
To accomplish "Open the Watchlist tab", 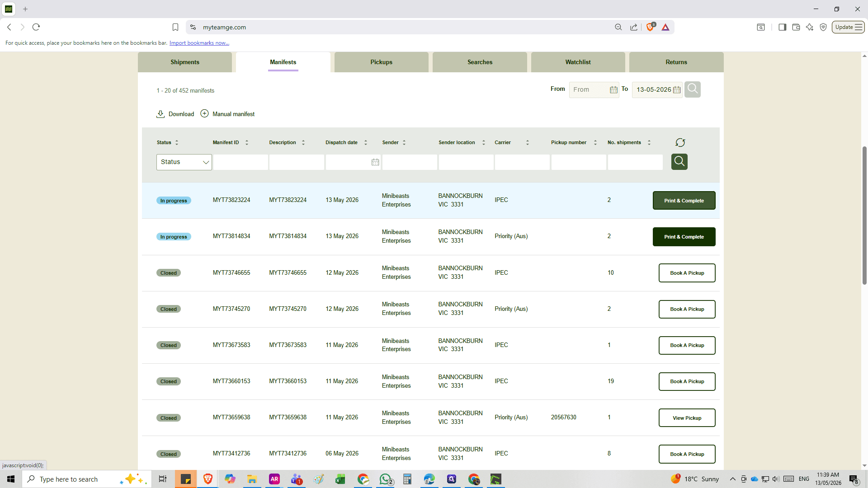I will [x=578, y=62].
